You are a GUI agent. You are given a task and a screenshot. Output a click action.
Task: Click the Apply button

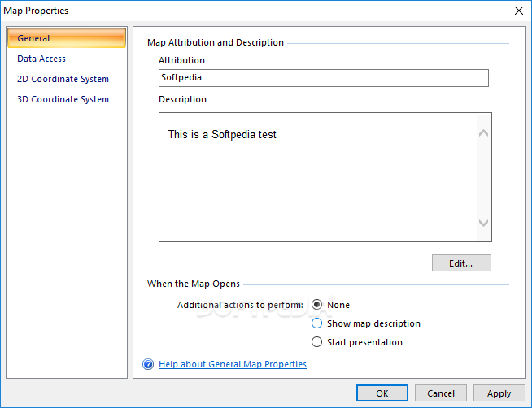click(499, 393)
